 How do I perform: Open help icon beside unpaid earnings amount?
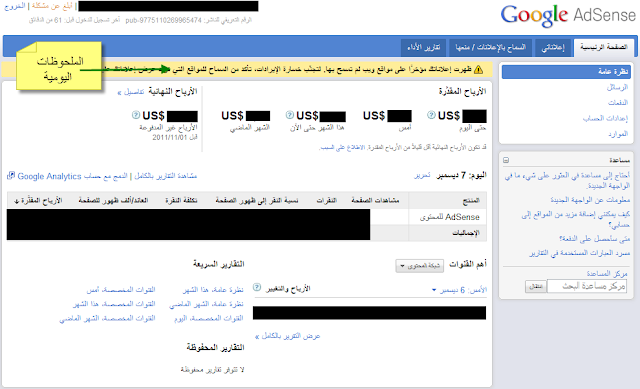coord(136,115)
